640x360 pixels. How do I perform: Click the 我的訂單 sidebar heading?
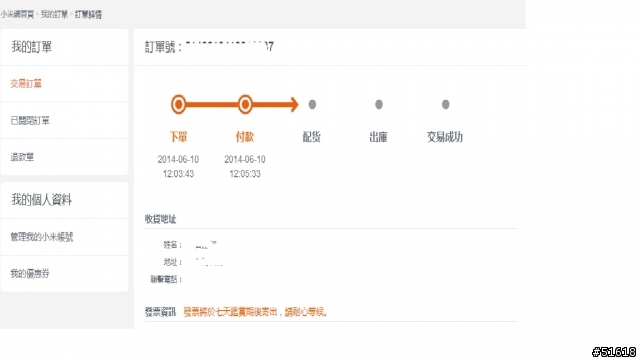pyautogui.click(x=31, y=47)
